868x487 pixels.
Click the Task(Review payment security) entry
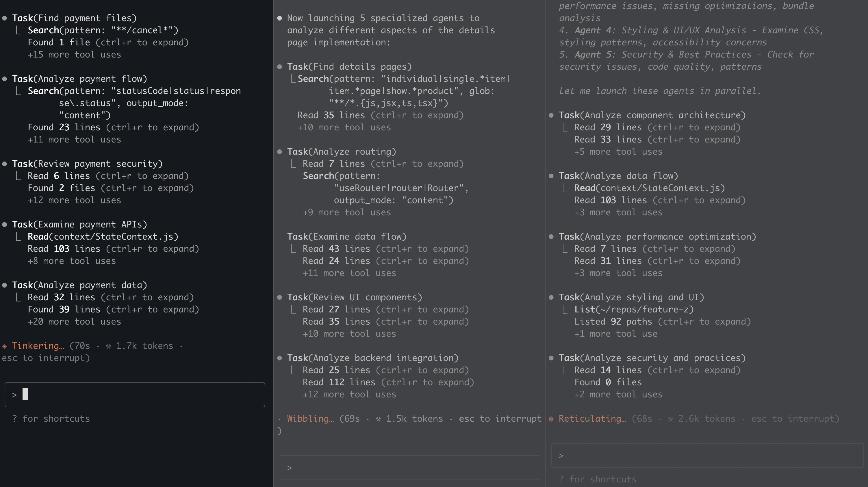tap(87, 164)
